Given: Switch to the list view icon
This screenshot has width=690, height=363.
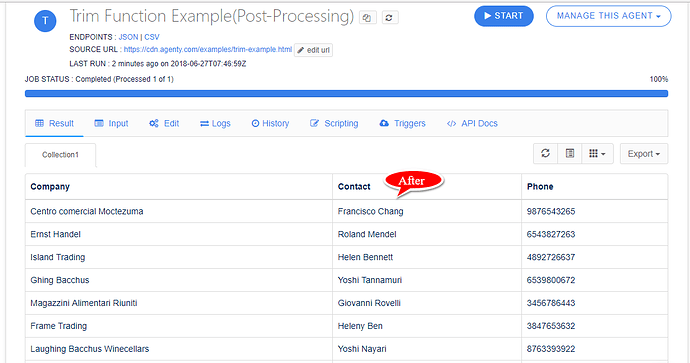Looking at the screenshot, I should 570,154.
